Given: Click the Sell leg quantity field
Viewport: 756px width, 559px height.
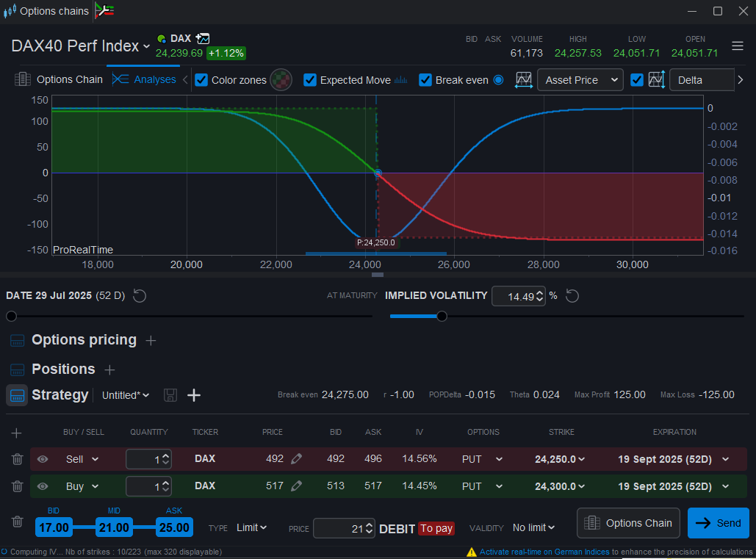Looking at the screenshot, I should click(148, 459).
